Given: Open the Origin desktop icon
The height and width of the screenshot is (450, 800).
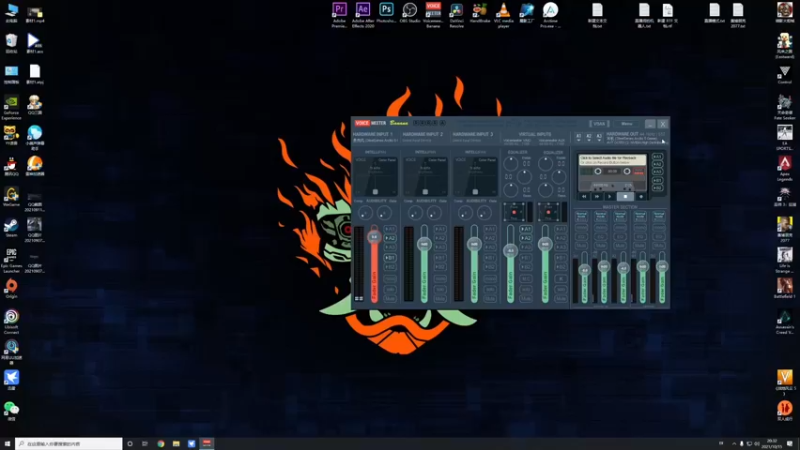Looking at the screenshot, I should [x=11, y=289].
